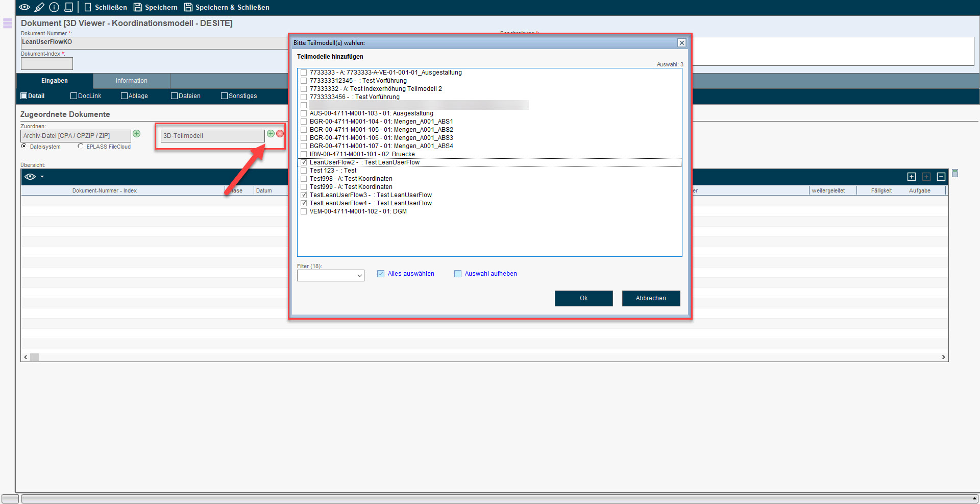Click the purple menu icon at left edge
Viewport: 980px width, 504px height.
(x=8, y=23)
